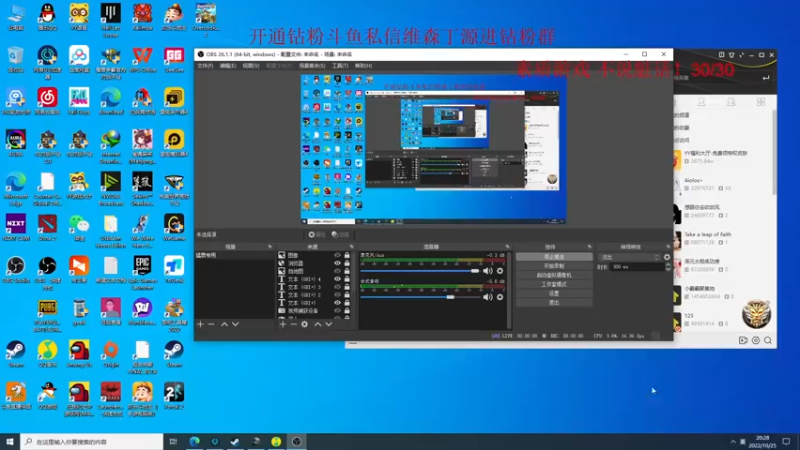Open the 工具(T) menu in OBS
The image size is (800, 450).
(340, 66)
